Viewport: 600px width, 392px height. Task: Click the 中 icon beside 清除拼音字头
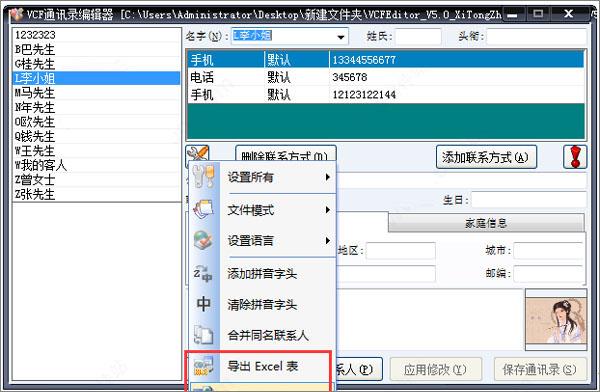click(x=203, y=304)
